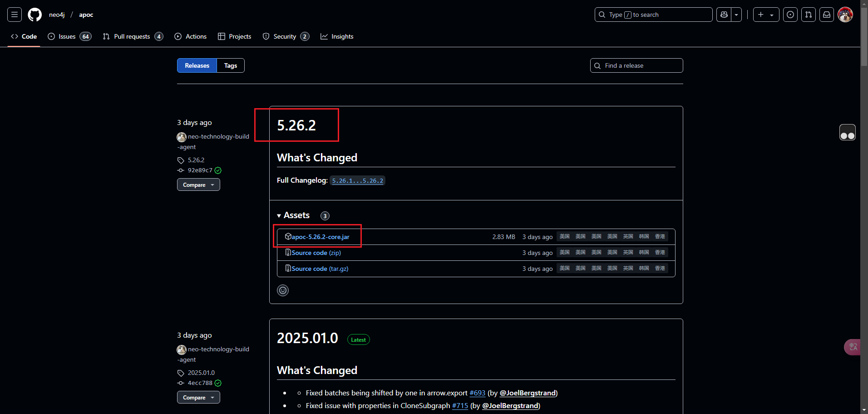868x414 pixels.
Task: Open the global navigation hamburger menu
Action: [x=15, y=15]
